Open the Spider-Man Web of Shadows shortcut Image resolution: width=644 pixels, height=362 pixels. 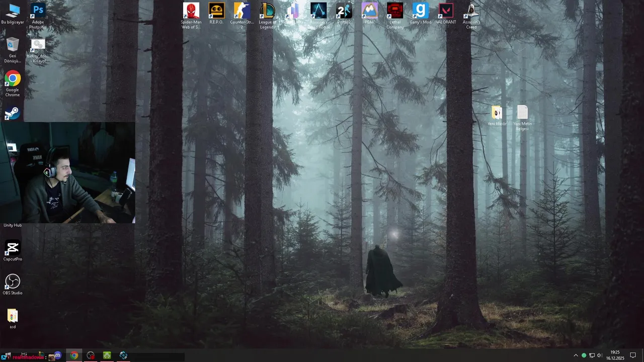point(191,15)
